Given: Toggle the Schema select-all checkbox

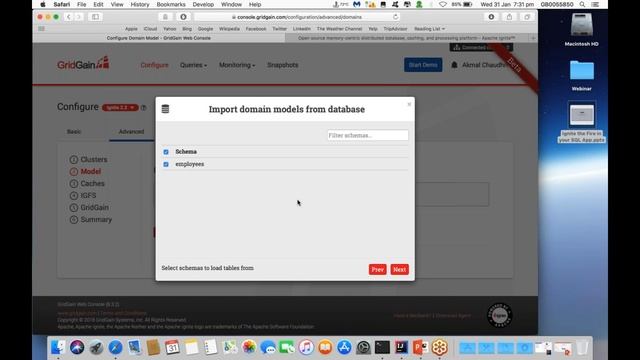Looking at the screenshot, I should tap(166, 152).
